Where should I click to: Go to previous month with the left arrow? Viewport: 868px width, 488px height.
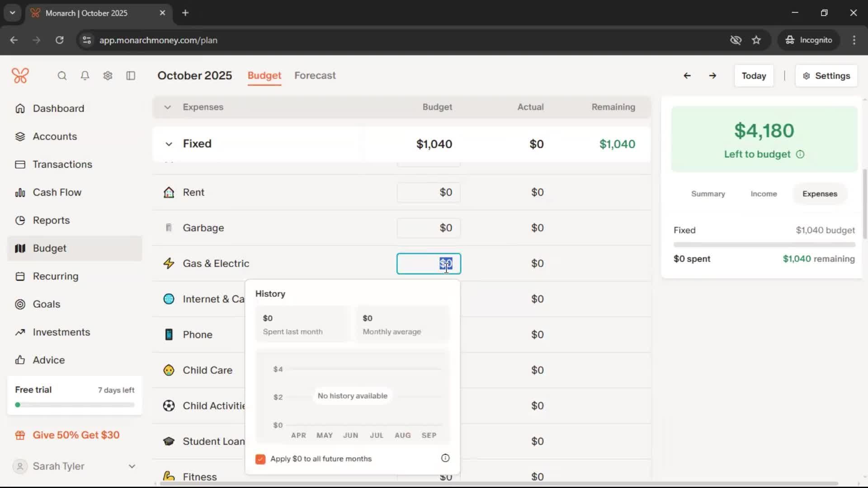pyautogui.click(x=687, y=75)
